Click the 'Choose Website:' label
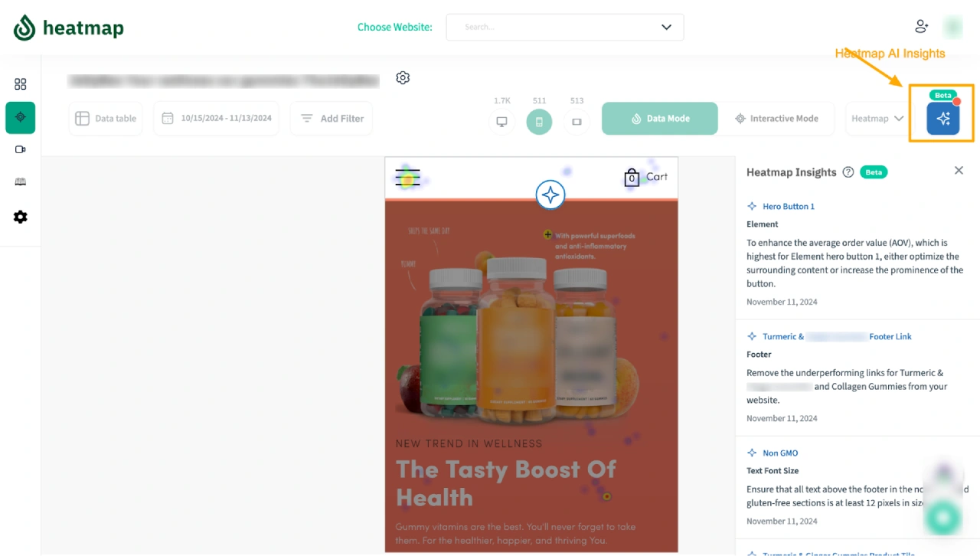980x556 pixels. [394, 27]
